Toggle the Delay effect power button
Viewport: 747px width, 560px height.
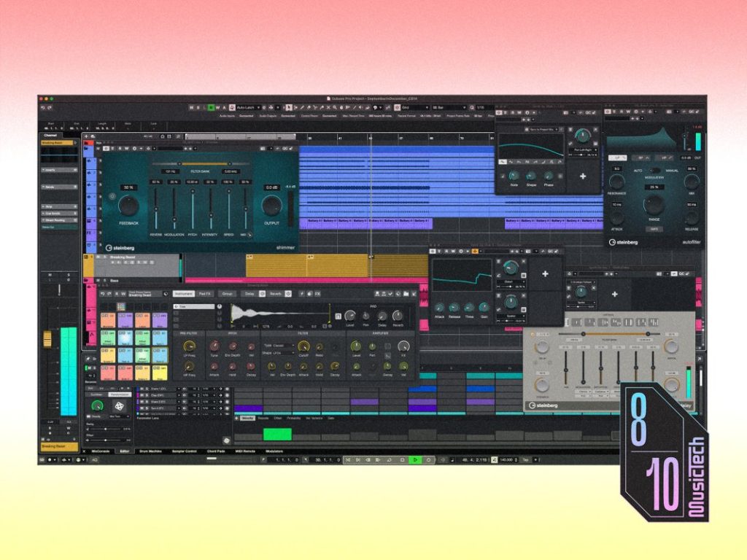261,292
